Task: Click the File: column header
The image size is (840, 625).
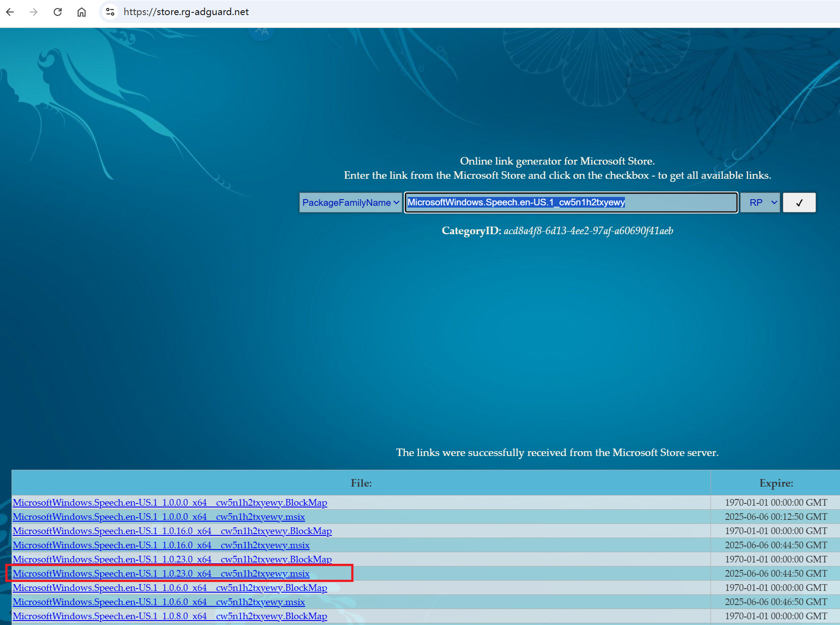Action: click(361, 483)
